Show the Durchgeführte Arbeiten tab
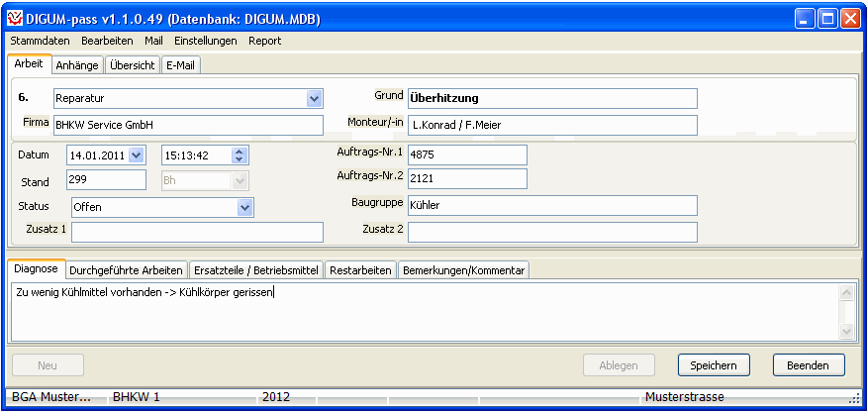The height and width of the screenshot is (412, 868). [126, 270]
